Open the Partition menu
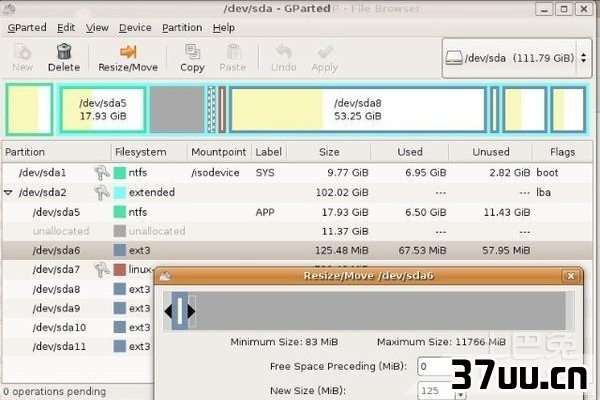600x400 pixels. pyautogui.click(x=182, y=28)
